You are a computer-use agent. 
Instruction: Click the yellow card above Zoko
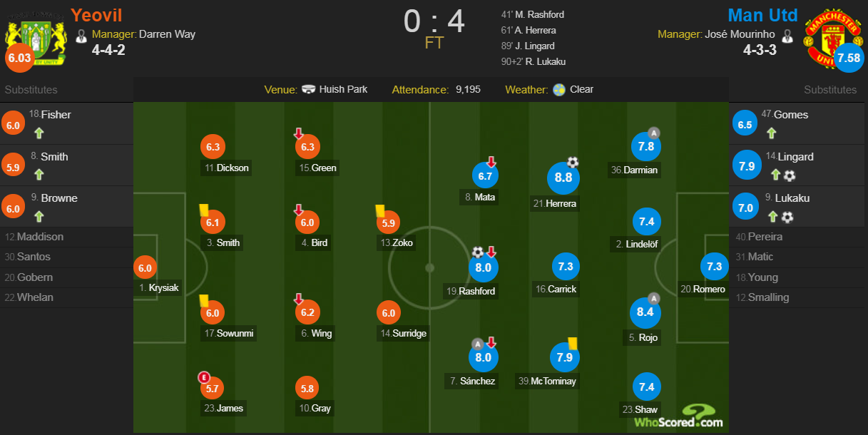coord(379,211)
